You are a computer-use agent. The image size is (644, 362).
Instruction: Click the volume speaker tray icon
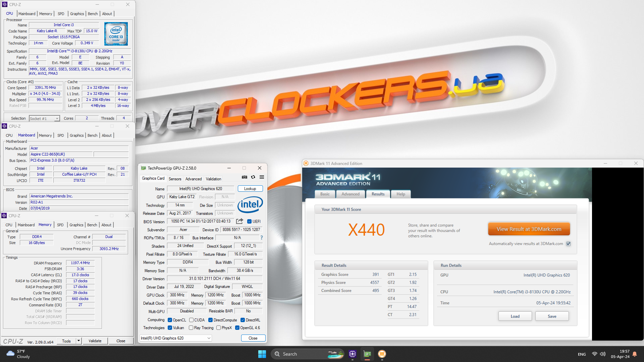[603, 354]
